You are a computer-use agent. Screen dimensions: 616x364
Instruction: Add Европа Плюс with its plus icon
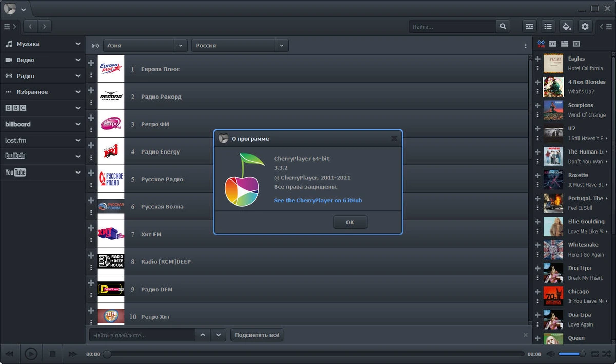click(x=91, y=63)
